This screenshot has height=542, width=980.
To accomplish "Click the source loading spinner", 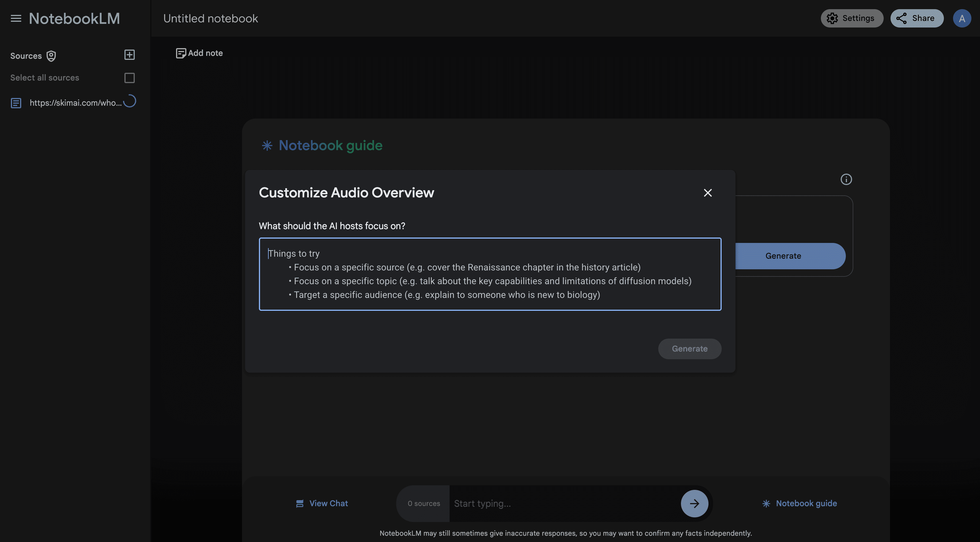I will coord(130,101).
